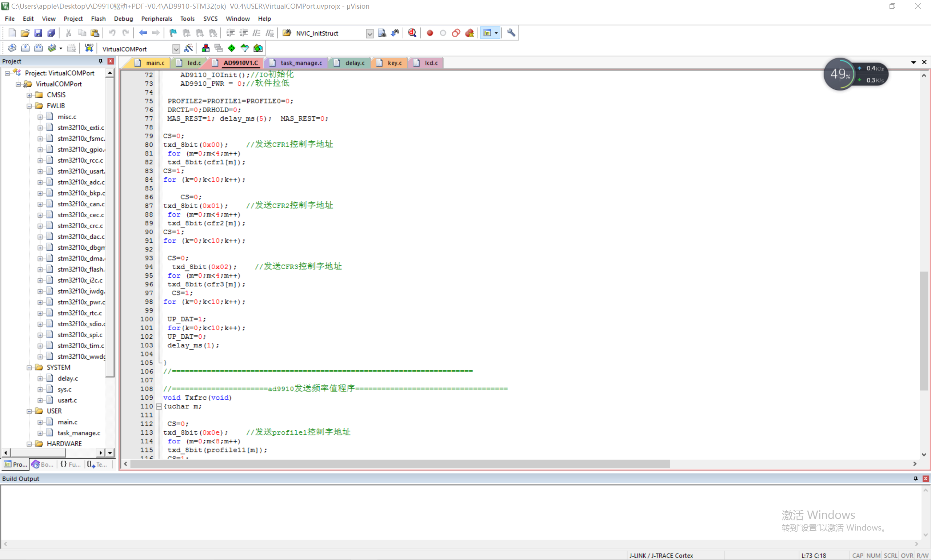Screen dimensions: 931x560
Task: Select stm32f10x_gpio.c in the project tree
Action: click(81, 149)
